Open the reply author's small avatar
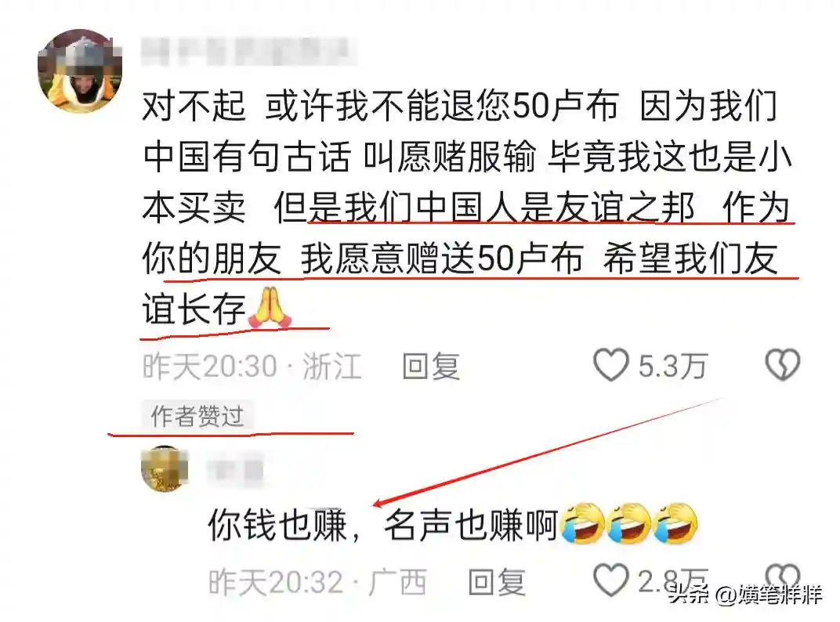 pyautogui.click(x=165, y=468)
